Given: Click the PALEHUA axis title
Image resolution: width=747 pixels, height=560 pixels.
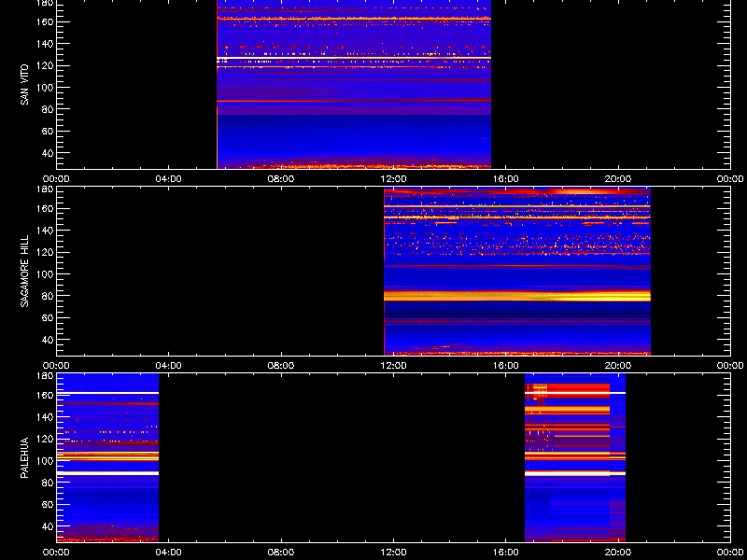Looking at the screenshot, I should 24,457.
